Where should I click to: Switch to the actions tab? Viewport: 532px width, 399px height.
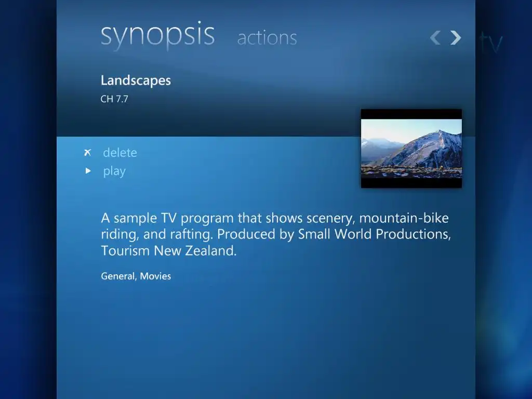[267, 38]
